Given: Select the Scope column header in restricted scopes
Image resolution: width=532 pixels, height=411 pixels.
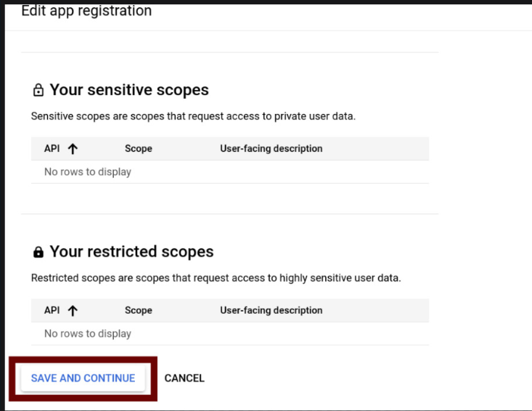Looking at the screenshot, I should click(138, 310).
